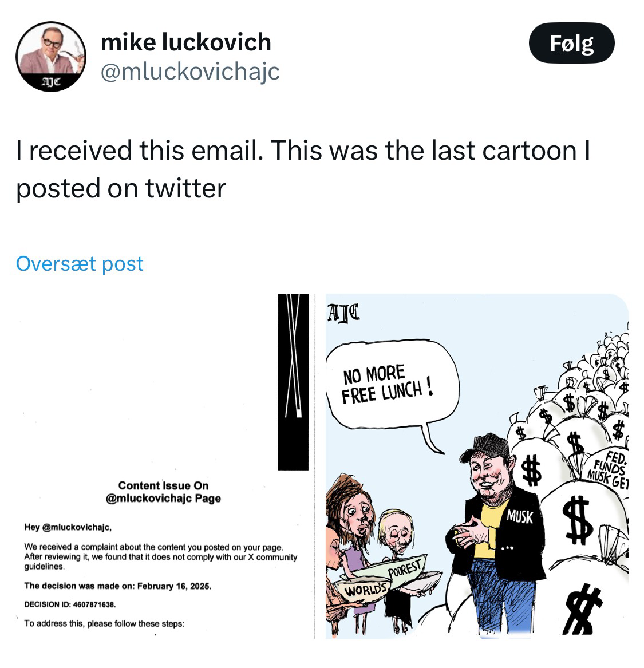644x668 pixels.
Task: Click the AJC badge on the avatar
Action: (51, 82)
